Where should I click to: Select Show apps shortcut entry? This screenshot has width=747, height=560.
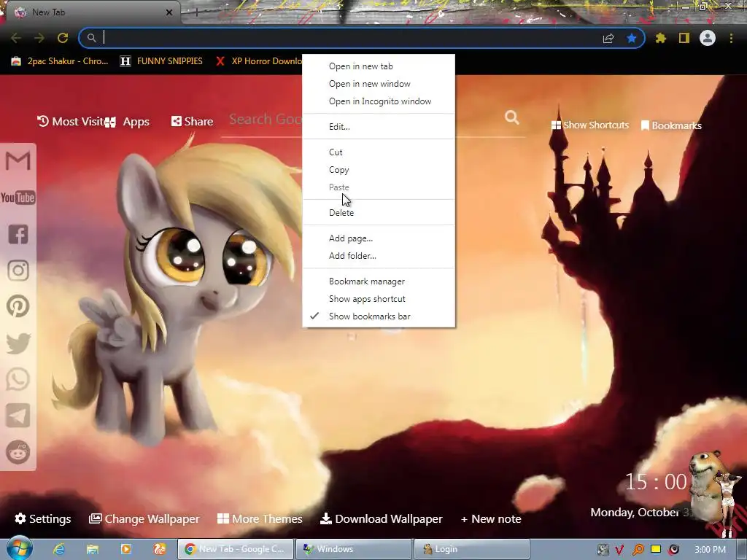(379, 299)
